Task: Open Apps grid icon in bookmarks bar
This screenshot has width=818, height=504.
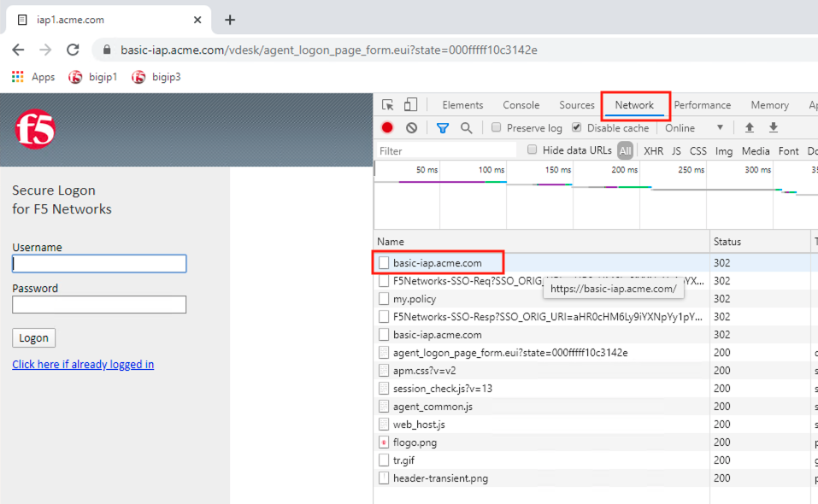Action: (x=18, y=77)
